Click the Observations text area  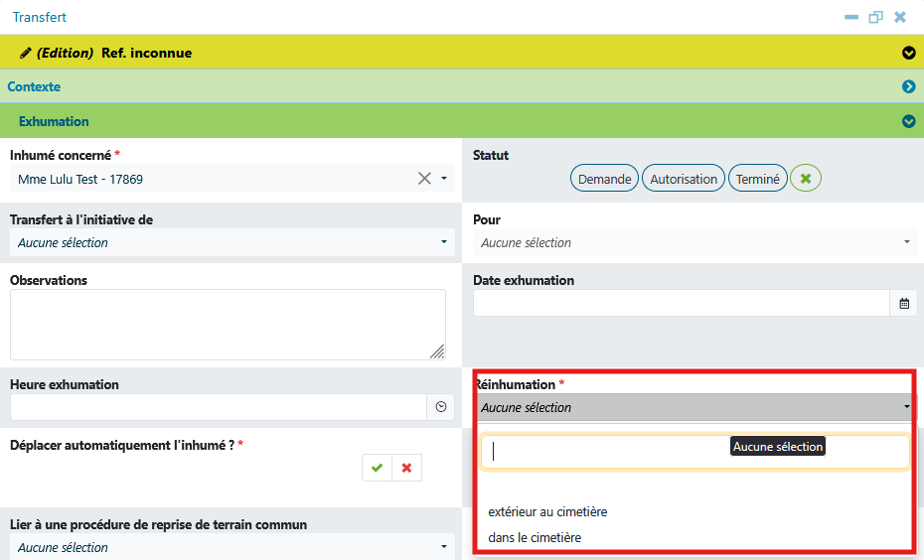point(228,325)
